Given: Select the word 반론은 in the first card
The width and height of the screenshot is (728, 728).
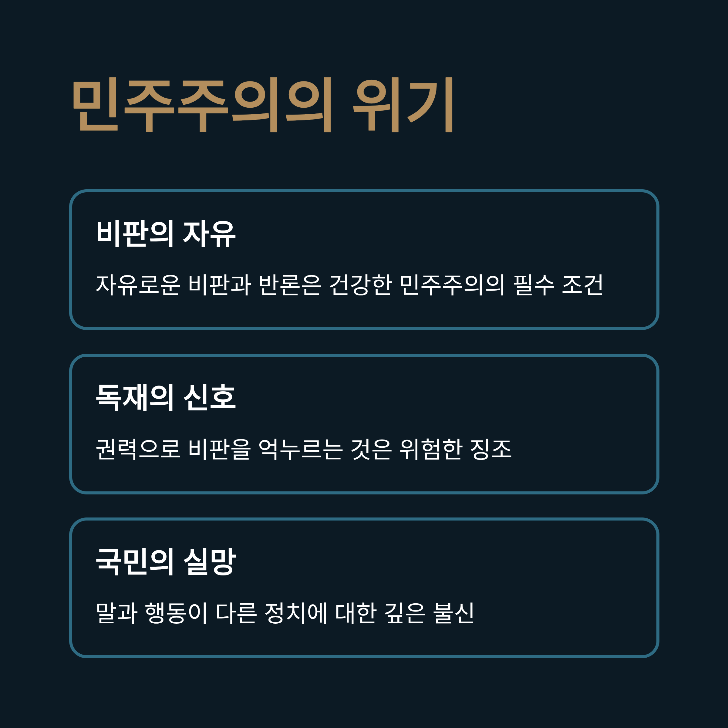Looking at the screenshot, I should pyautogui.click(x=290, y=285).
